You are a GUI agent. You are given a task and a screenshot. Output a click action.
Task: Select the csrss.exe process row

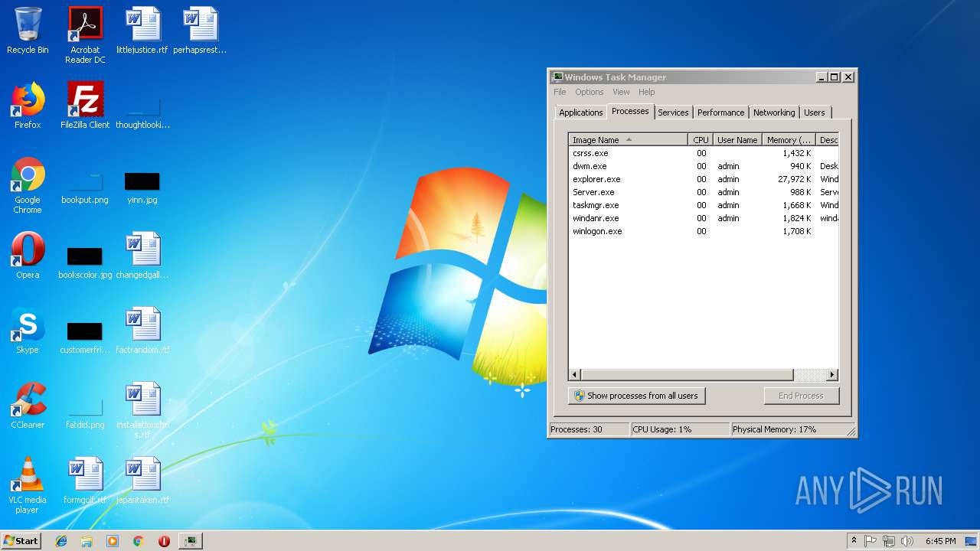704,153
